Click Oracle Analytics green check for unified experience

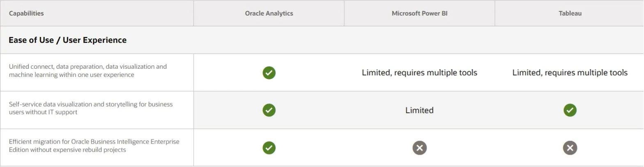269,73
